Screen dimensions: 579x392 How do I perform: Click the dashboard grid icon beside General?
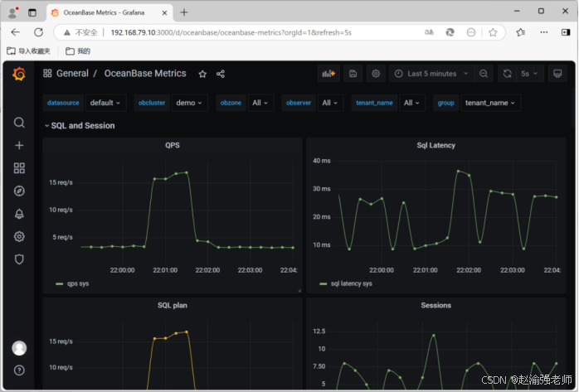[47, 74]
